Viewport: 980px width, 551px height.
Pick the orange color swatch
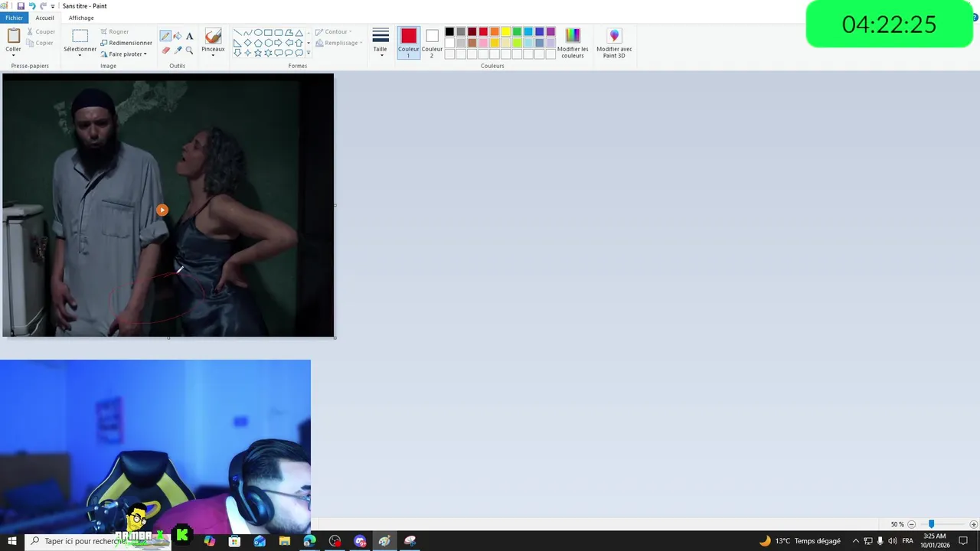coord(495,31)
